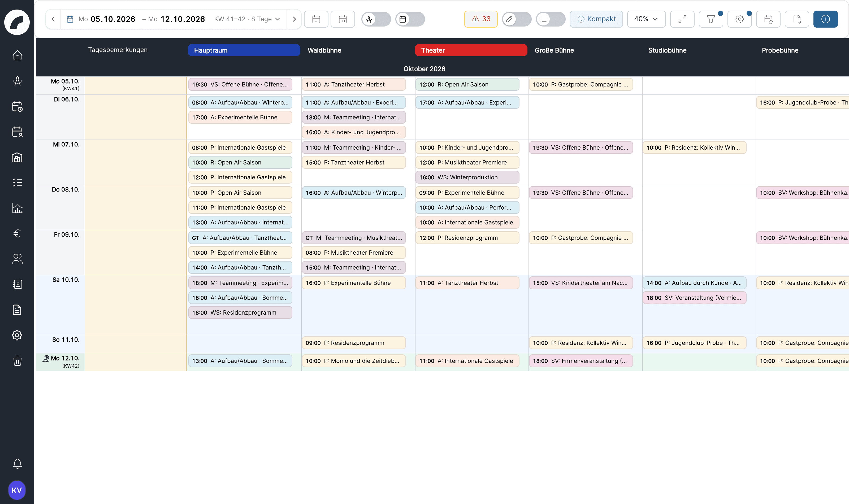
Task: Go to next date range chevron
Action: pos(294,19)
